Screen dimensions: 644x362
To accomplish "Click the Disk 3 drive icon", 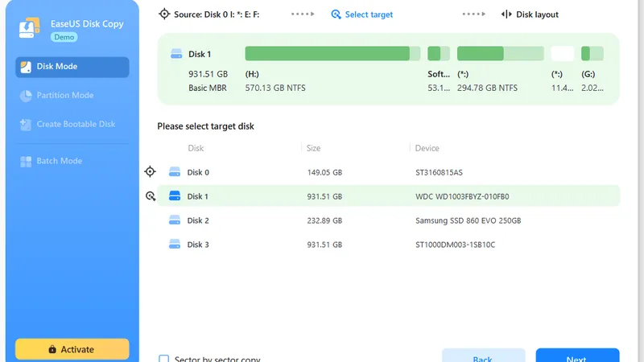I will click(175, 244).
